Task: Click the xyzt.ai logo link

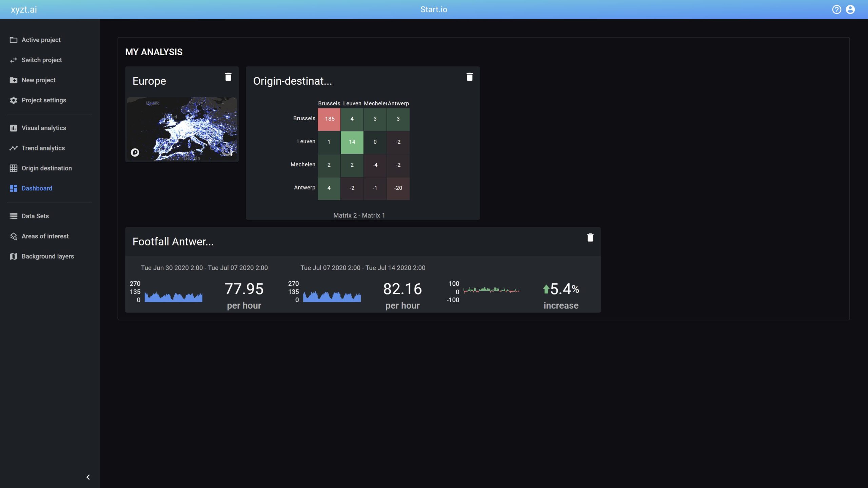Action: 24,9
